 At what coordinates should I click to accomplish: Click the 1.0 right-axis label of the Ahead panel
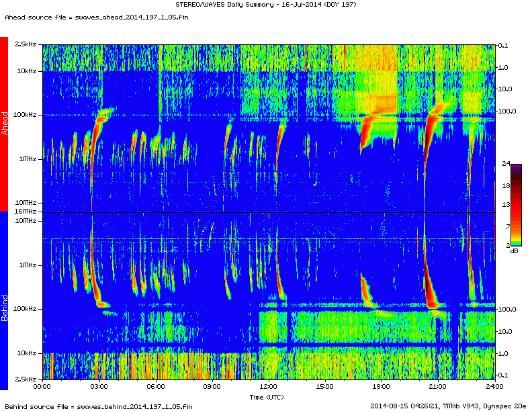click(x=503, y=67)
